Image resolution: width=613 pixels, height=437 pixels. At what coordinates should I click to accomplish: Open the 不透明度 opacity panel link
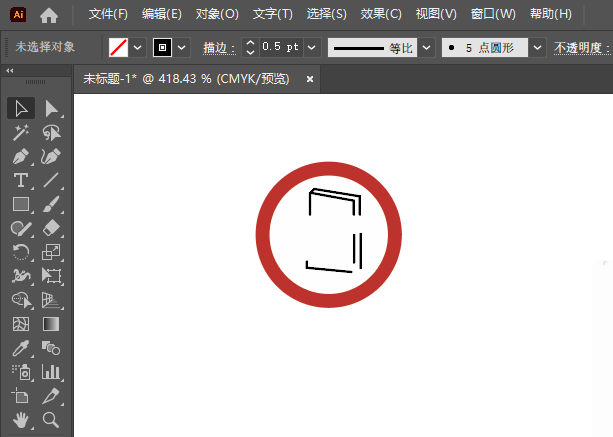tap(583, 48)
